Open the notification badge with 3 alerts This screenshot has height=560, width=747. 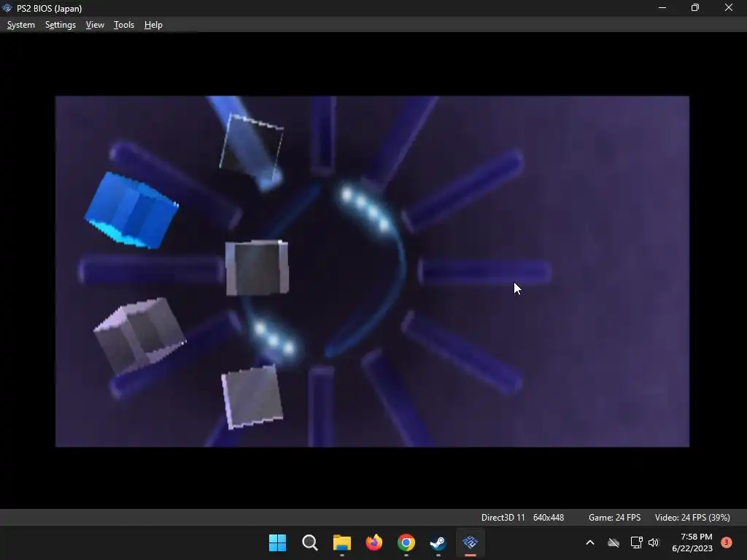tap(727, 542)
